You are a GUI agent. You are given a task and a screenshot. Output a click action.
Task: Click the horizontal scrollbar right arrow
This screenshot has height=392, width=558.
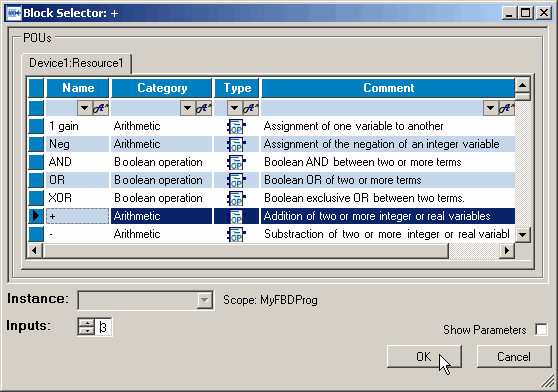click(x=506, y=250)
